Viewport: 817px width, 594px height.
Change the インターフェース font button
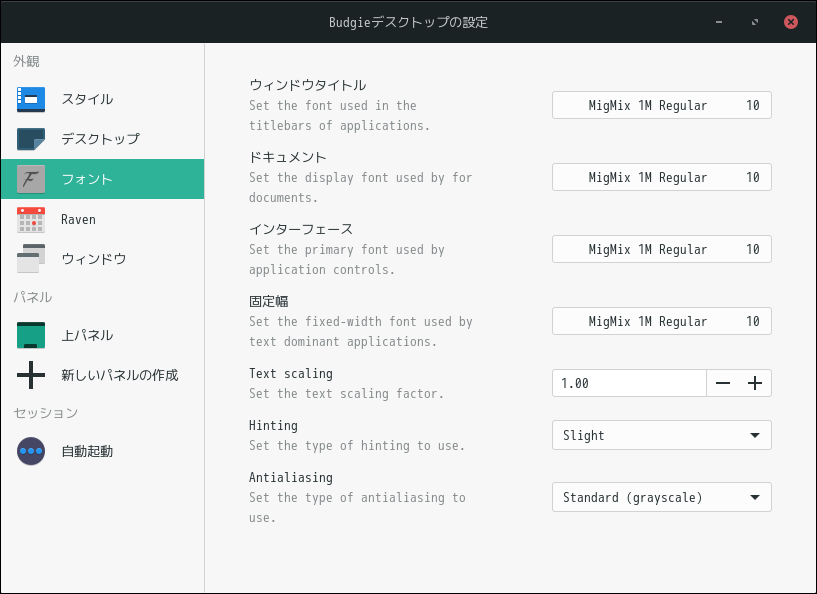tap(662, 249)
